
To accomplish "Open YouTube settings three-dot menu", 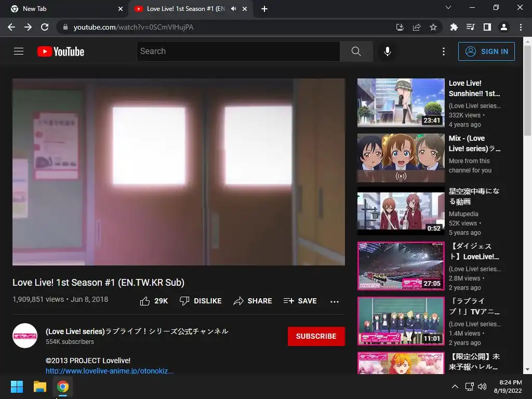I will pos(444,51).
